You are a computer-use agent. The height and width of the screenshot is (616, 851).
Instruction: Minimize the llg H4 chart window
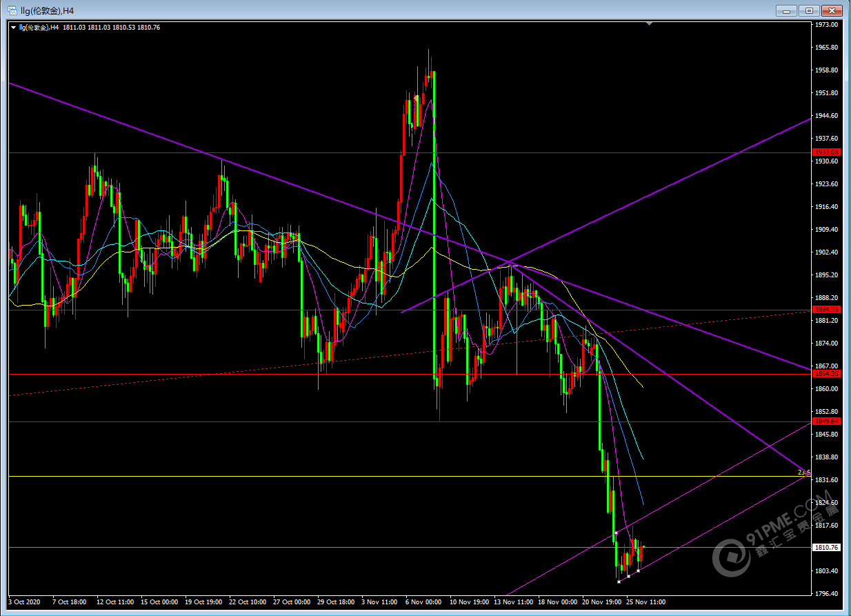(x=787, y=10)
